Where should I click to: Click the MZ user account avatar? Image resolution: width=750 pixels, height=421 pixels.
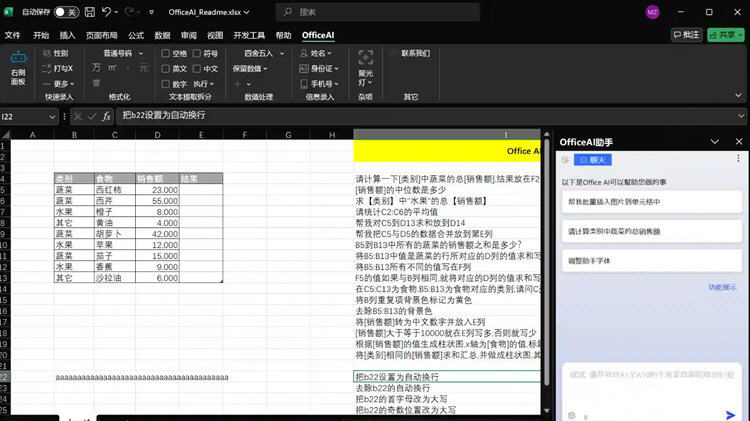point(652,12)
